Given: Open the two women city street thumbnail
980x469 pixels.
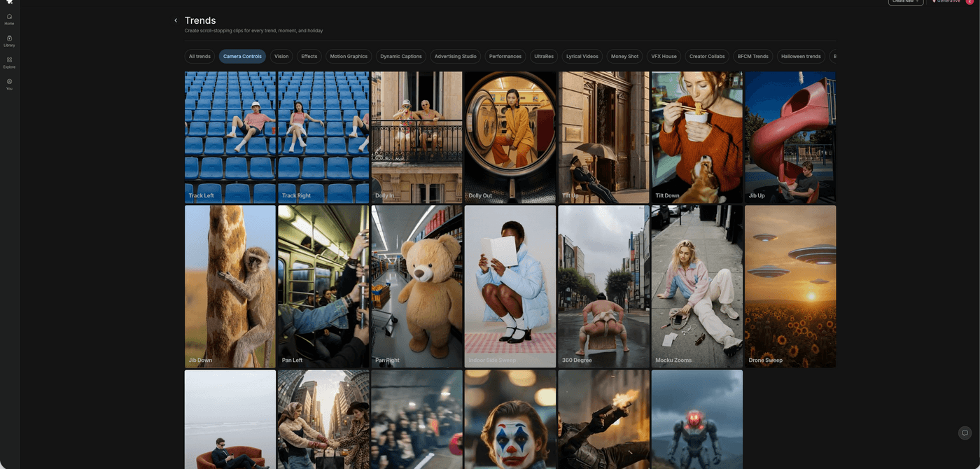Looking at the screenshot, I should pyautogui.click(x=323, y=419).
